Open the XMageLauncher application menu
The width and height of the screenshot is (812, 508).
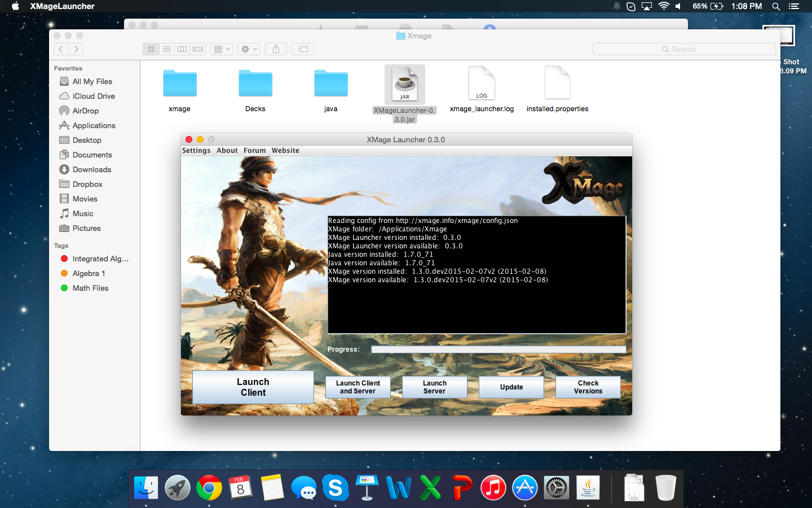(x=63, y=6)
